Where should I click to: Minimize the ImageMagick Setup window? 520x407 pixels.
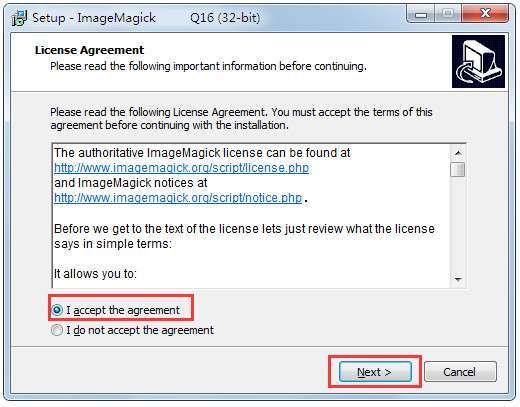pyautogui.click(x=421, y=14)
